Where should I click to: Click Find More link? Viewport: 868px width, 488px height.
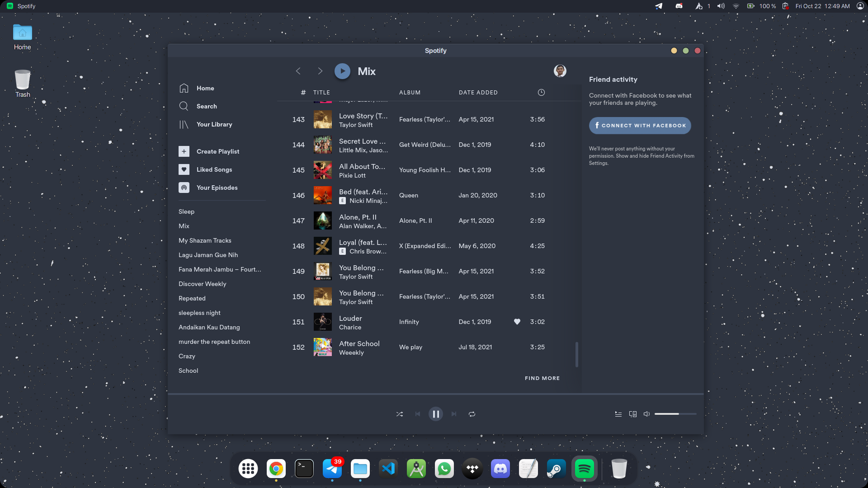(x=542, y=378)
